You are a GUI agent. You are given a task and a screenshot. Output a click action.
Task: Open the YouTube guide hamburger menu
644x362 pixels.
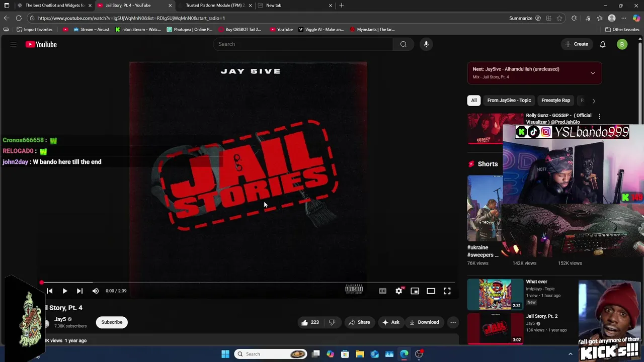(14, 44)
